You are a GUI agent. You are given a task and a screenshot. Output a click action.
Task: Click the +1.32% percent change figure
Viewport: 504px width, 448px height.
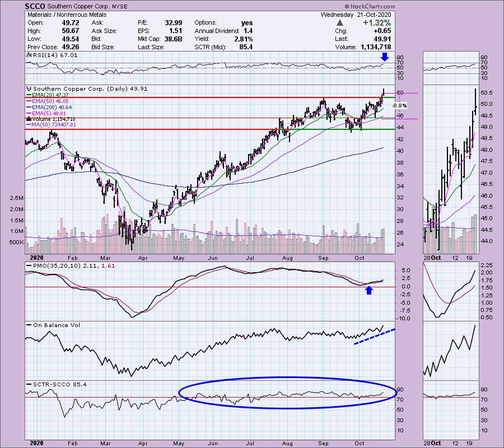pyautogui.click(x=377, y=23)
